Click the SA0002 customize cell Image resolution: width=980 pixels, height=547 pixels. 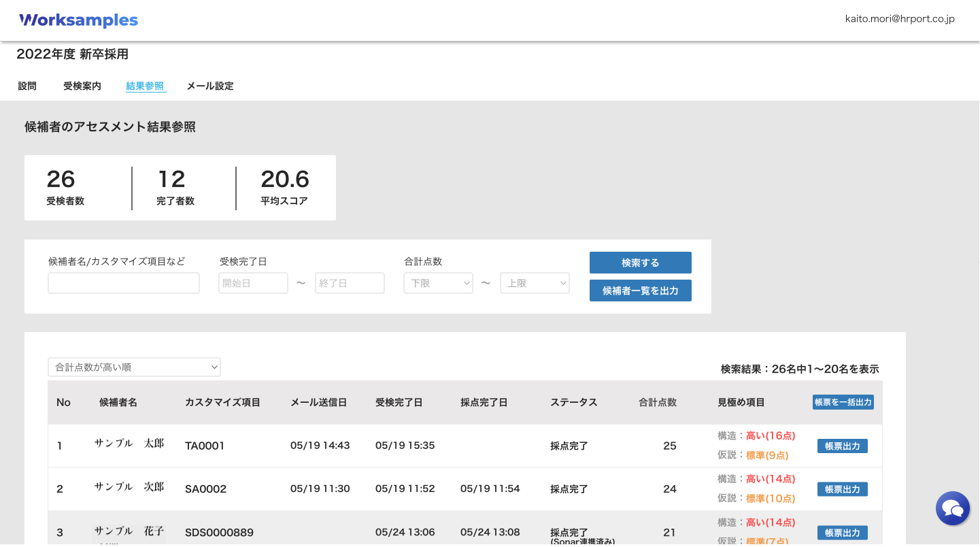(205, 489)
